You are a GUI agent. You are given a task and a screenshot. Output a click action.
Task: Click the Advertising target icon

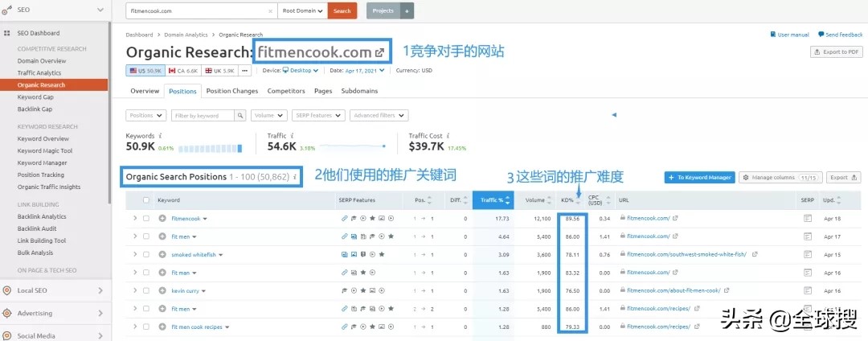(x=7, y=314)
